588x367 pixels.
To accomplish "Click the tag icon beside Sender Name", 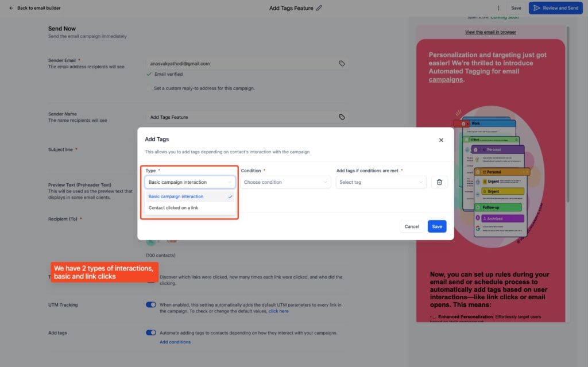I will [x=342, y=117].
